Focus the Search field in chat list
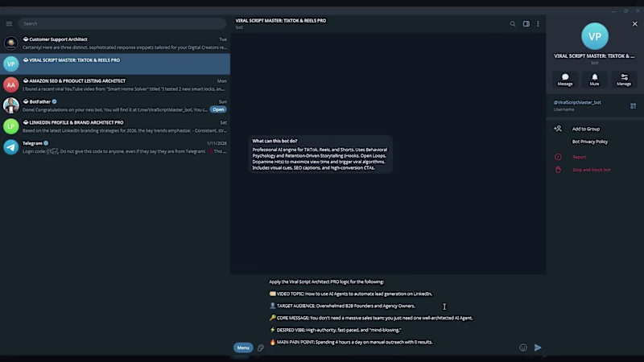Image resolution: width=644 pixels, height=362 pixels. (121, 24)
